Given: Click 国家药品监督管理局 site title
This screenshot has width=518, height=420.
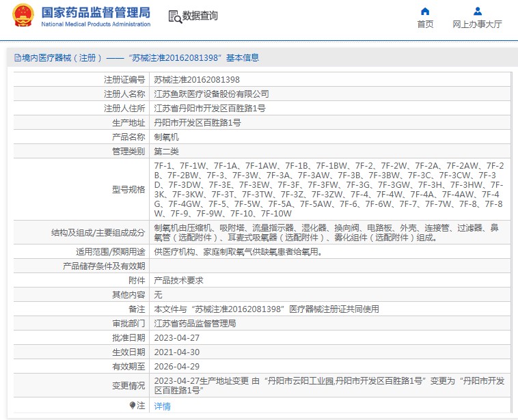Looking at the screenshot, I should point(96,12).
